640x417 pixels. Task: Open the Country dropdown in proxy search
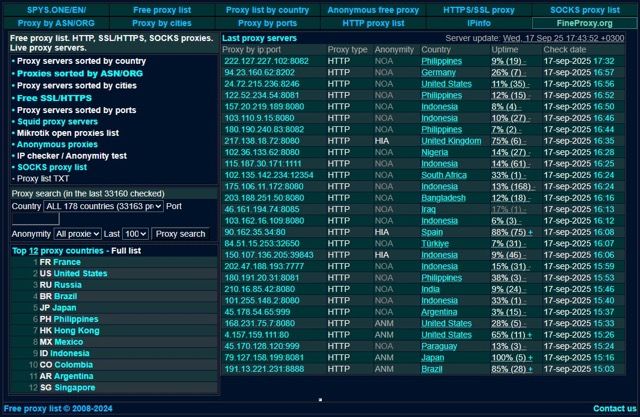click(103, 206)
